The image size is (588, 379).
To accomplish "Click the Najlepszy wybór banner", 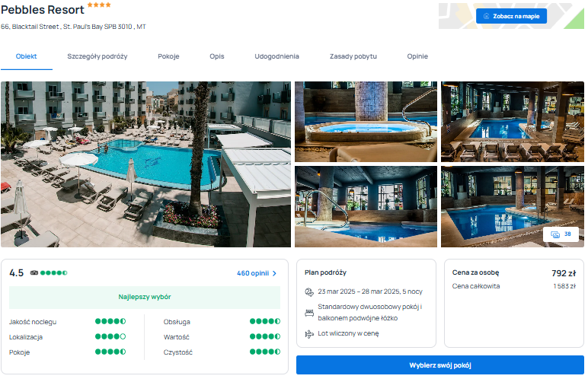I will (145, 298).
